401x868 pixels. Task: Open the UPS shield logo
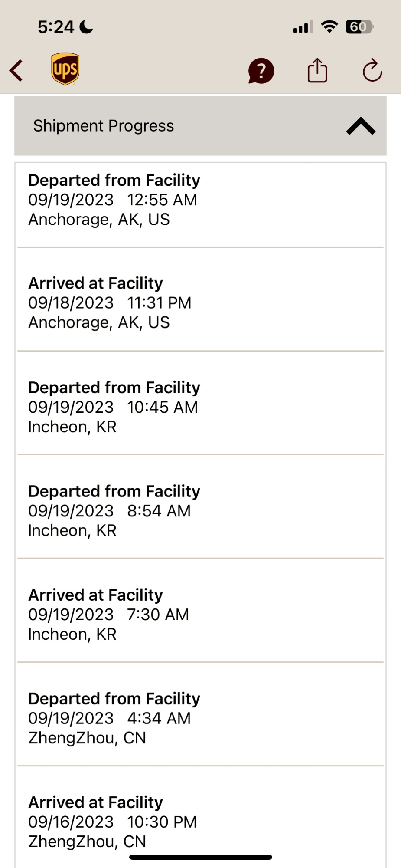pos(65,69)
